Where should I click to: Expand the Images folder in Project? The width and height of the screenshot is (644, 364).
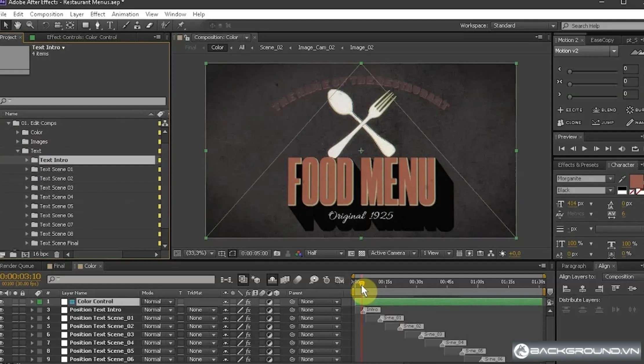pyautogui.click(x=17, y=142)
